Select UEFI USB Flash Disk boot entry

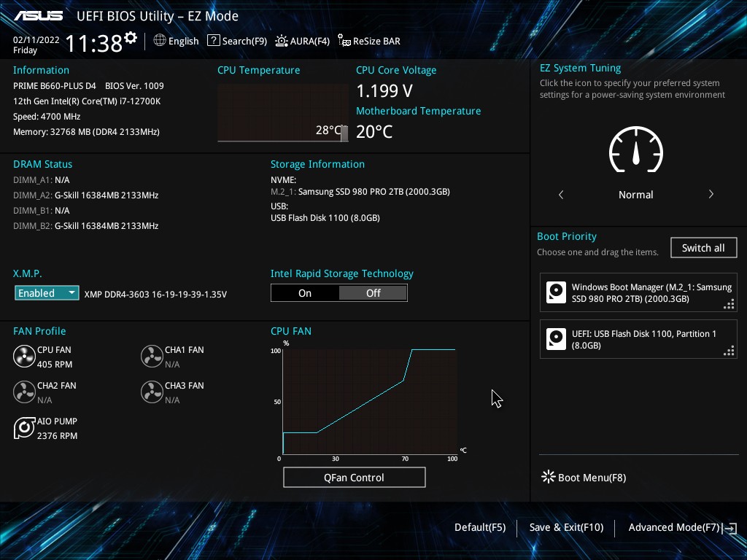[638, 339]
